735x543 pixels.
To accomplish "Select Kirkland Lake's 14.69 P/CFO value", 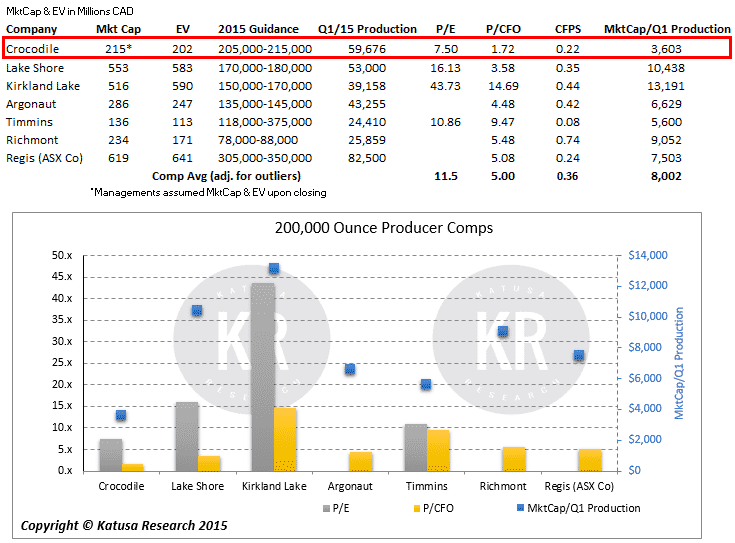I will (x=503, y=86).
